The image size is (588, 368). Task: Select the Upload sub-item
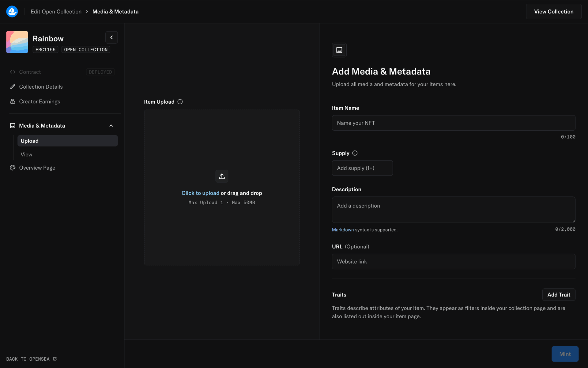[67, 141]
